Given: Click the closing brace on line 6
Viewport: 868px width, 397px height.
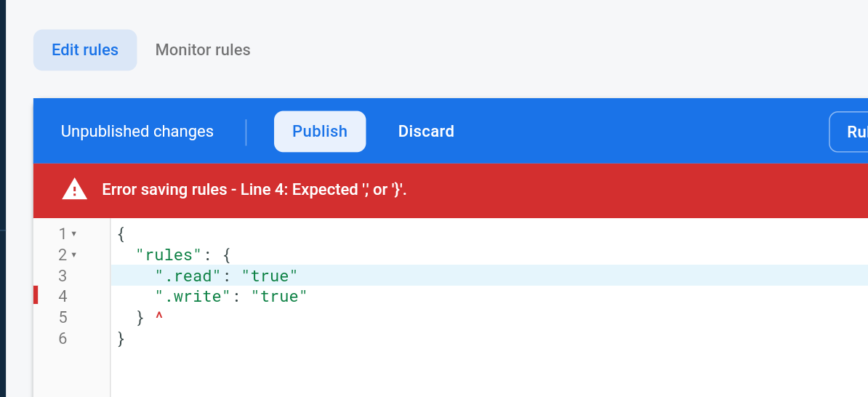Looking at the screenshot, I should 121,339.
